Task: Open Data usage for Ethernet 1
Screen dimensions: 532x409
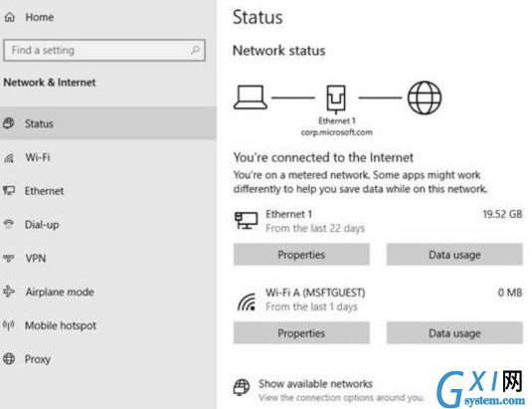Action: point(454,254)
